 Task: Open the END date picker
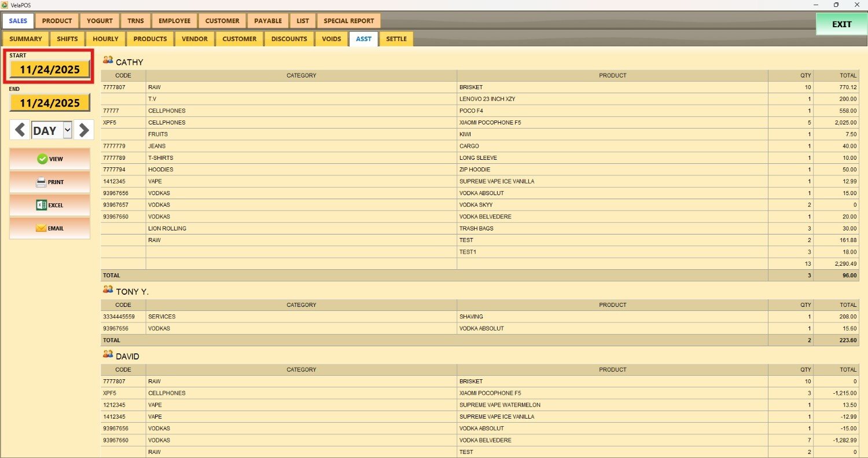click(x=50, y=103)
